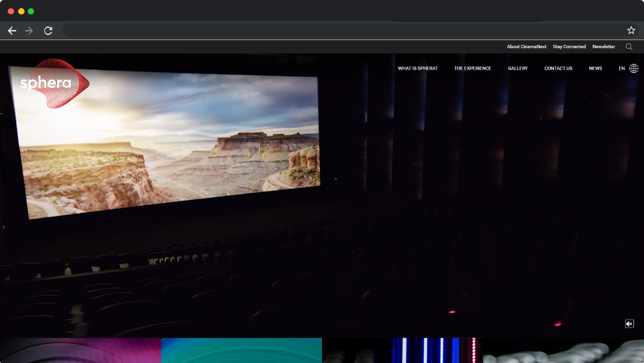644x363 pixels.
Task: Open the search magnifier icon
Action: (x=629, y=47)
